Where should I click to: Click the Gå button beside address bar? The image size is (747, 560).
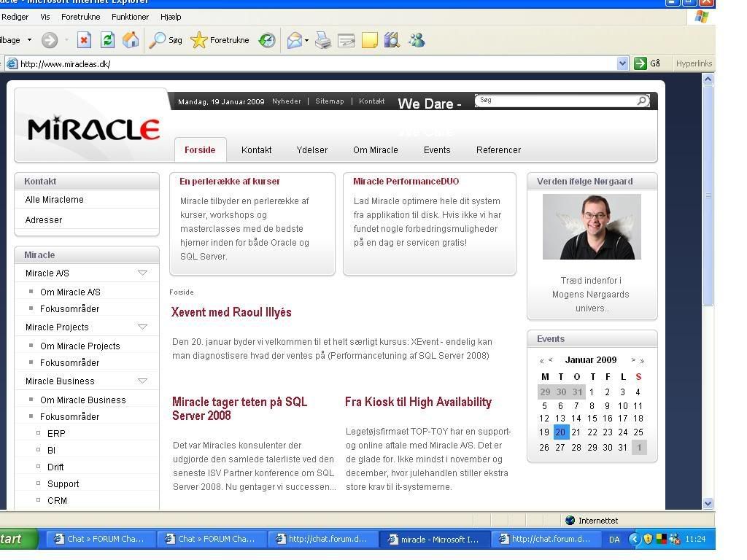pyautogui.click(x=647, y=63)
